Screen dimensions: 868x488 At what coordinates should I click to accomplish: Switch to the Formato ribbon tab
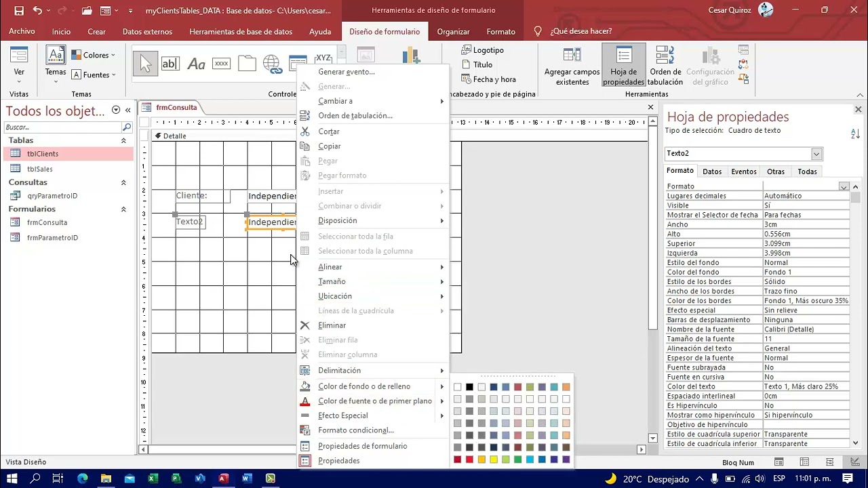[500, 31]
